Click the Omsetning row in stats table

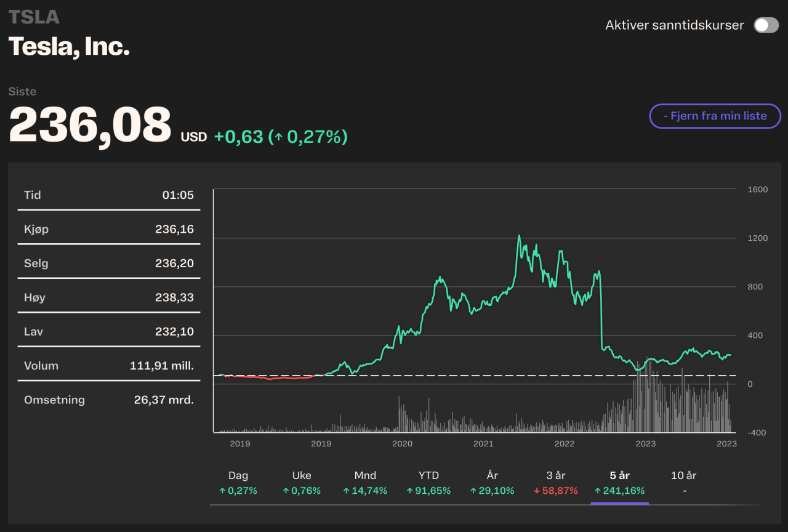[109, 400]
